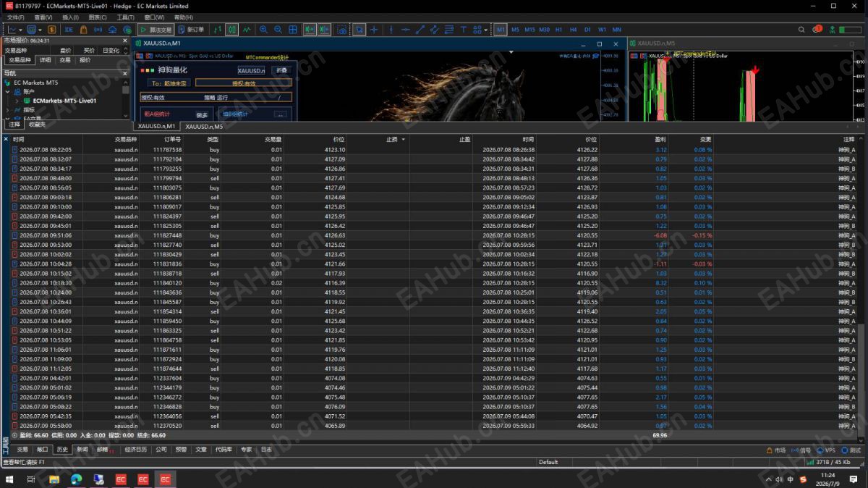
Task: Click the XAUUSD.n symbol field in panel
Action: click(x=251, y=70)
